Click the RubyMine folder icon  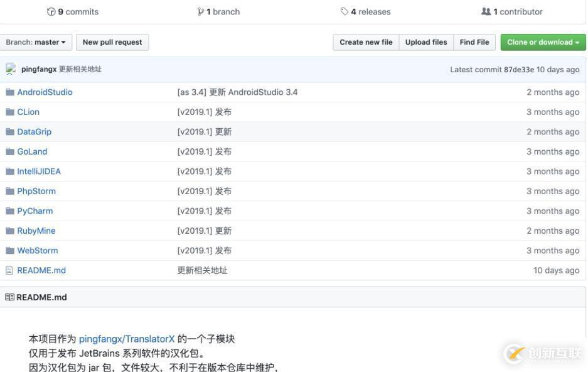(10, 231)
